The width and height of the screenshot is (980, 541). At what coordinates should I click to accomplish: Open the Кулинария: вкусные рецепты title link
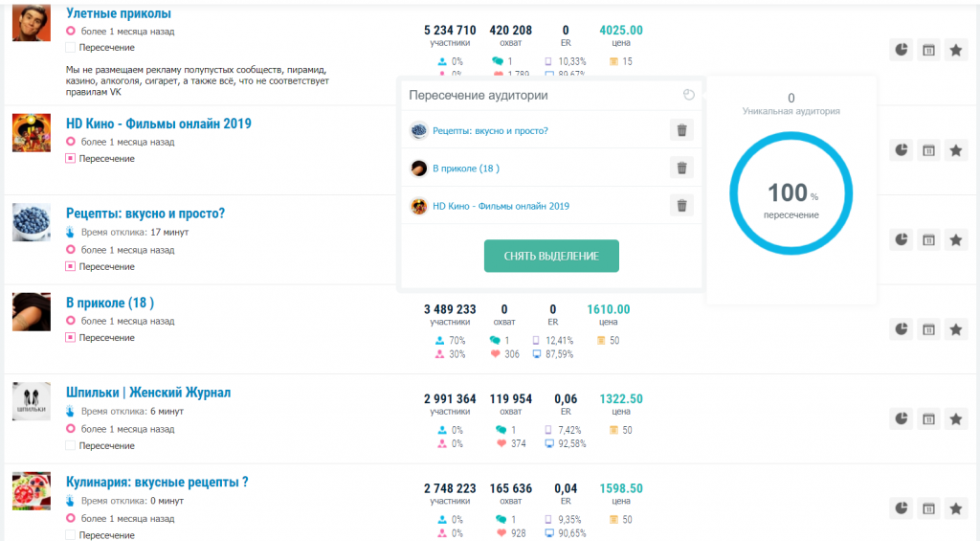point(157,483)
